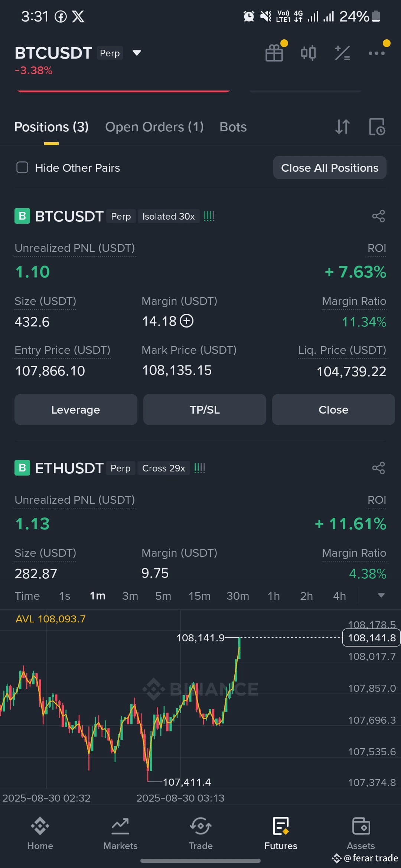Add margin with the plus icon
Image resolution: width=401 pixels, height=868 pixels.
click(187, 321)
